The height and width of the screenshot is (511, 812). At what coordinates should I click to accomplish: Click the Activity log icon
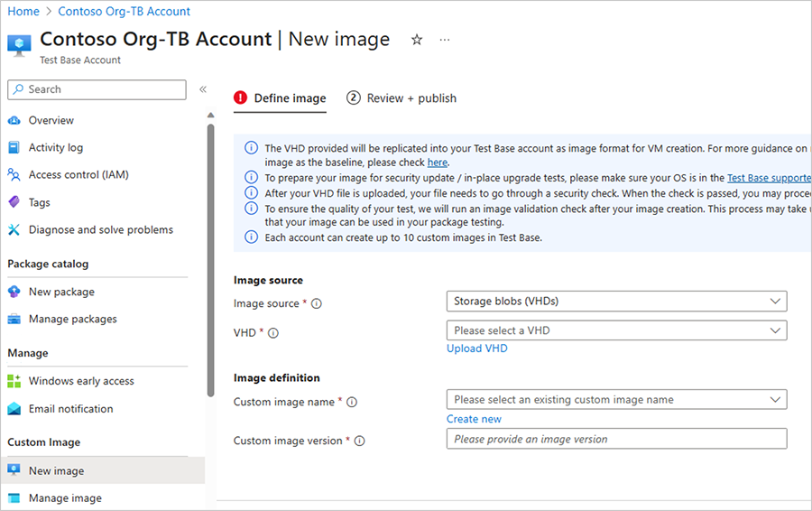click(x=14, y=148)
